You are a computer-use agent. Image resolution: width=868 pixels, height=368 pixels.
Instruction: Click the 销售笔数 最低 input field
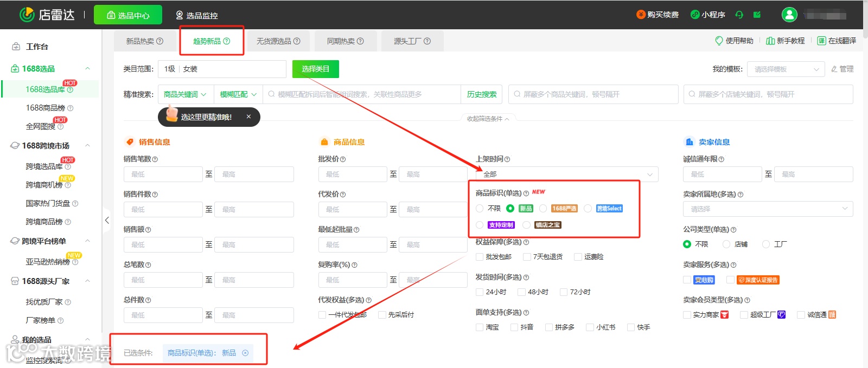163,174
